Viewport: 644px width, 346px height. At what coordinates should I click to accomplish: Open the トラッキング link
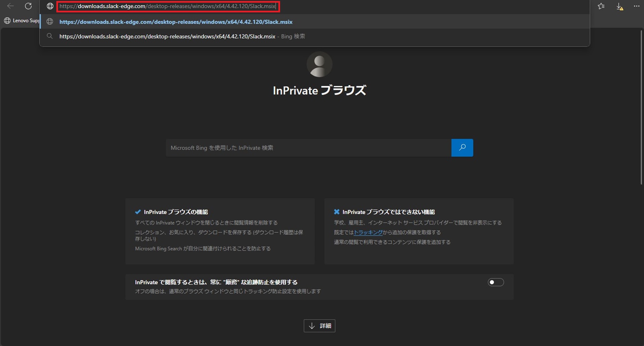point(368,232)
